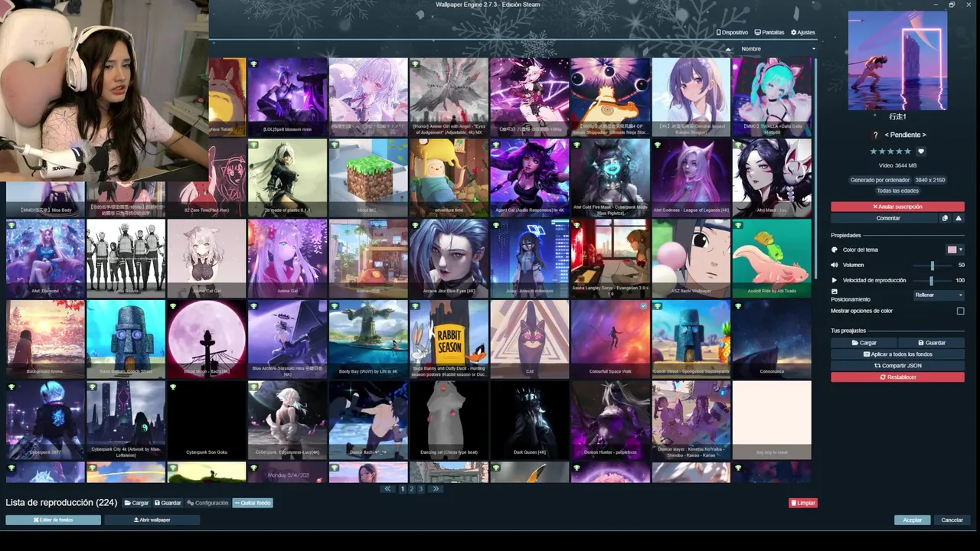The width and height of the screenshot is (980, 551).
Task: Toggle ascending sort arrow beside Nombre
Action: [x=729, y=49]
